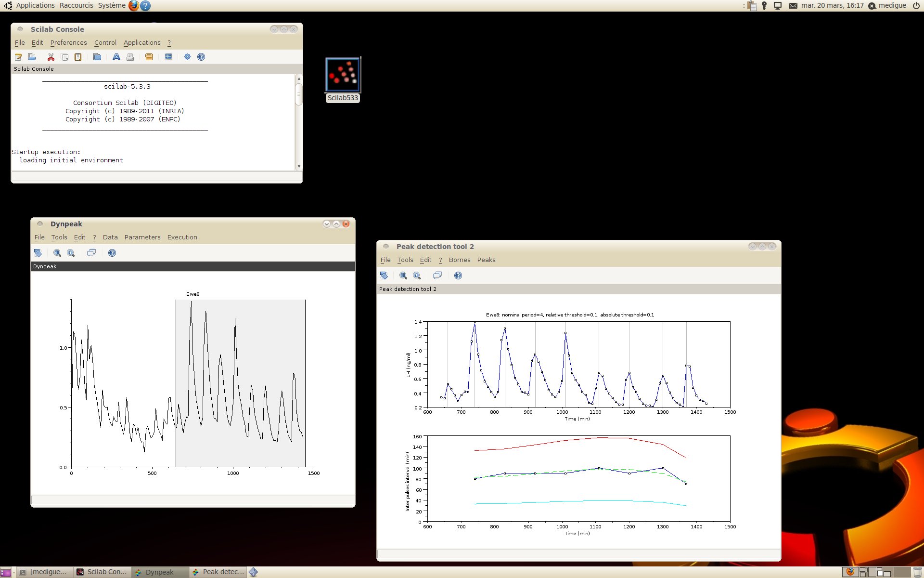The image size is (924, 578).
Task: Open the medigue user status menu
Action: [x=887, y=5]
